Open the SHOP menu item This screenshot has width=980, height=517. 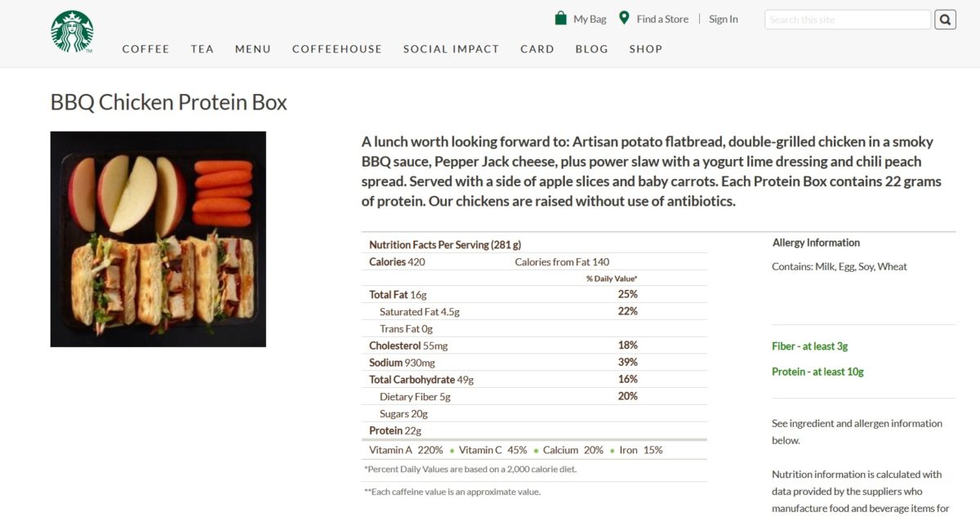pyautogui.click(x=646, y=49)
